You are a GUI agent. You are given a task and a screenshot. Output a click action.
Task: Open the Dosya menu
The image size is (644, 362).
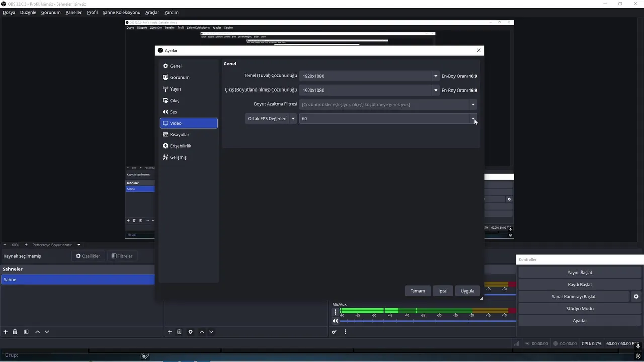9,12
